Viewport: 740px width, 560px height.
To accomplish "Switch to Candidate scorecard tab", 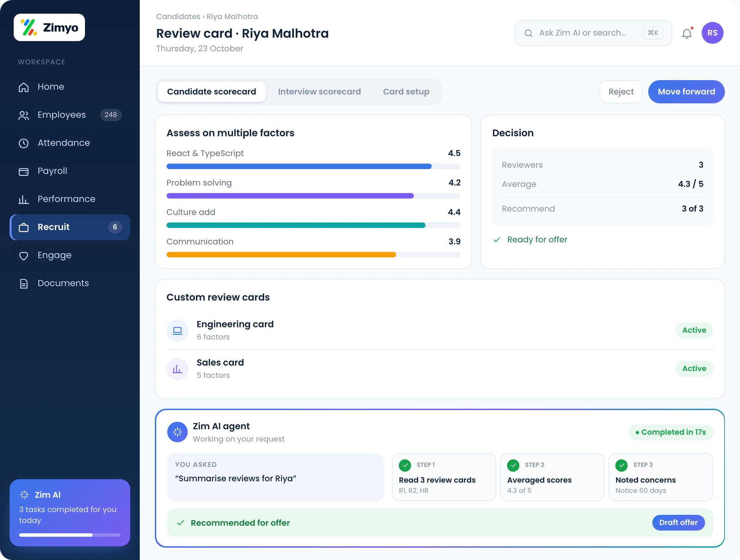I will 211,92.
